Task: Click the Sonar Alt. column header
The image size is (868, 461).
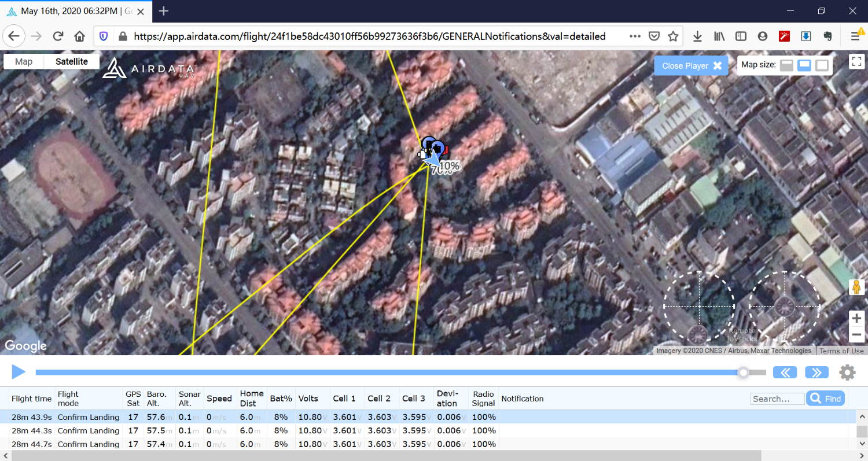Action: coord(190,399)
